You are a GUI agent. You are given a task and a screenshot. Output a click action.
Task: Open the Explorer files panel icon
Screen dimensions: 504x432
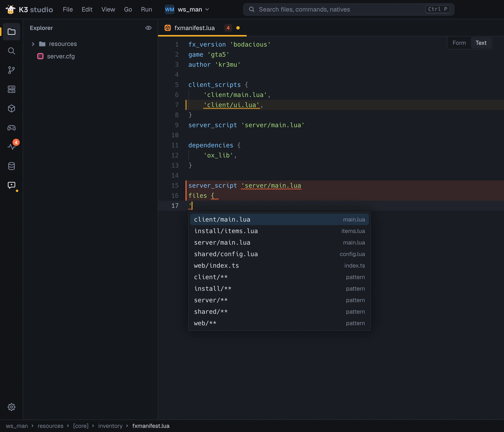coord(11,32)
